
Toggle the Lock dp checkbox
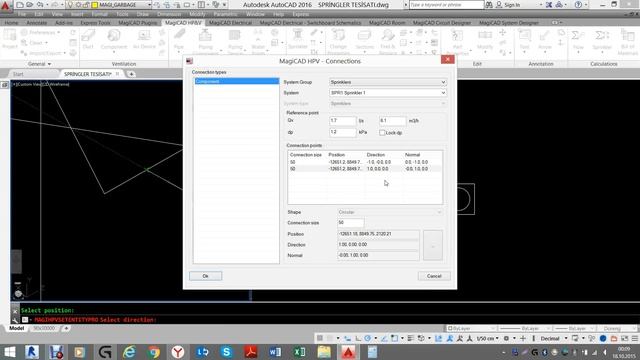382,133
